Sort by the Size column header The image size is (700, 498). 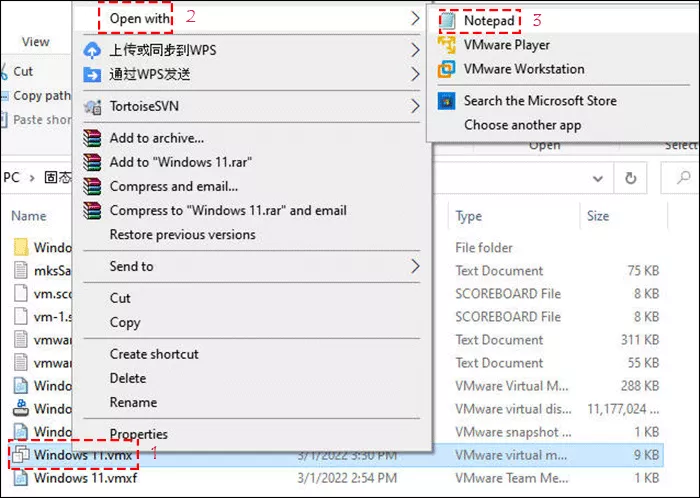598,216
